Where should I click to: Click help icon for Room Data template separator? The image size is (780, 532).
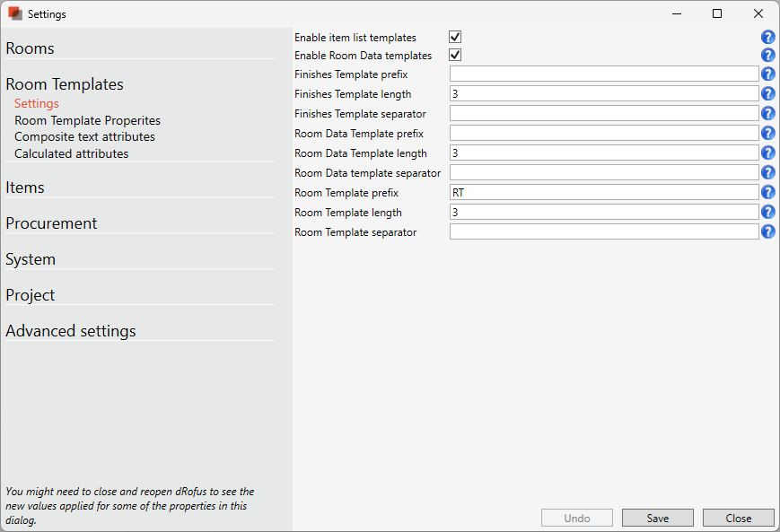(768, 173)
